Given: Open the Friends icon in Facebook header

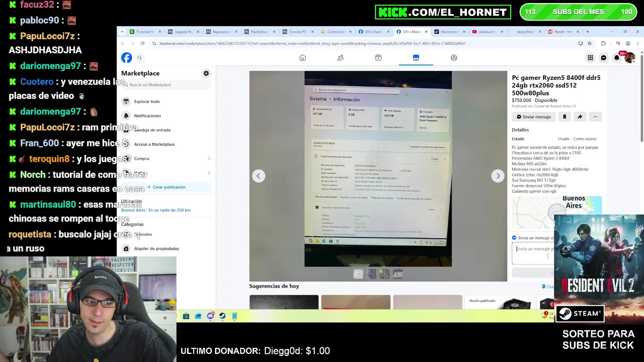Looking at the screenshot, I should tap(341, 58).
